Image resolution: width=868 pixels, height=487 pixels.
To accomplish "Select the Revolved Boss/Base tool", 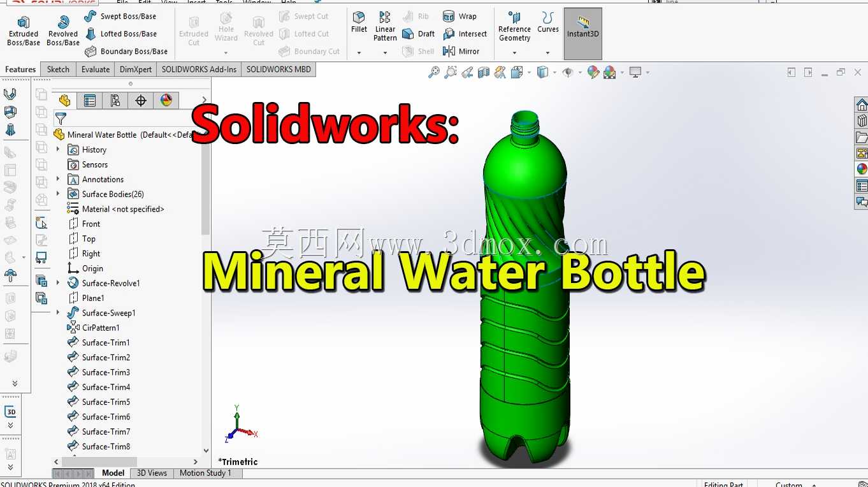I will (x=63, y=31).
